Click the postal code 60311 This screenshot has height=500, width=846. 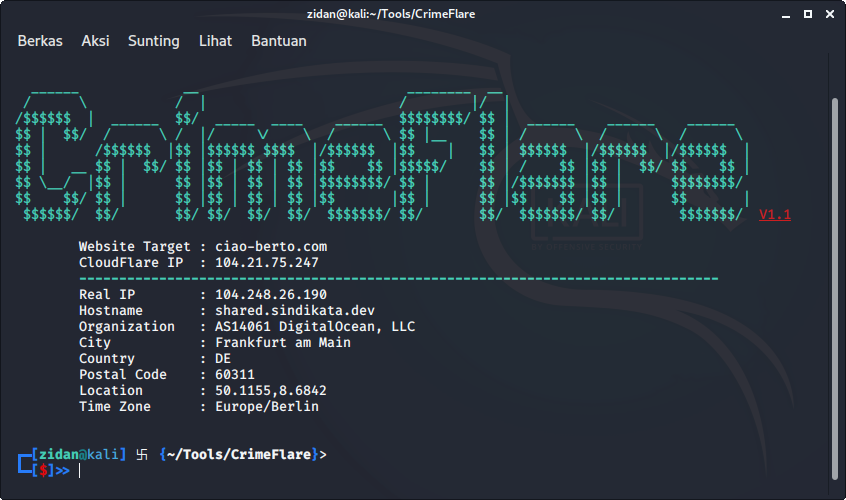pyautogui.click(x=235, y=375)
